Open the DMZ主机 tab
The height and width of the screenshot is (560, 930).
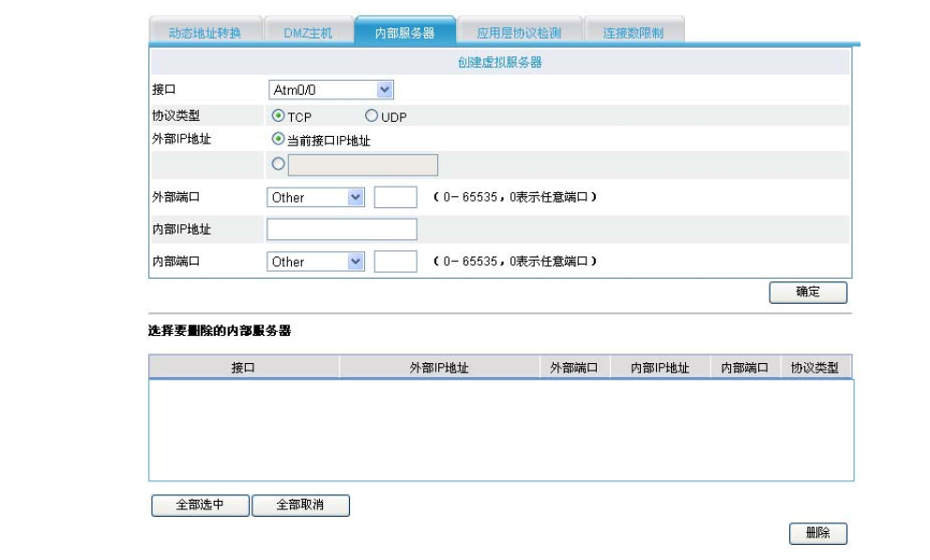(308, 32)
